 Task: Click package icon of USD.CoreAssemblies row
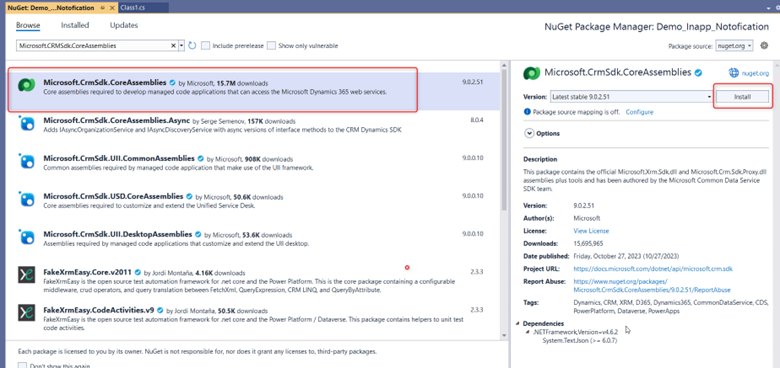click(x=26, y=198)
